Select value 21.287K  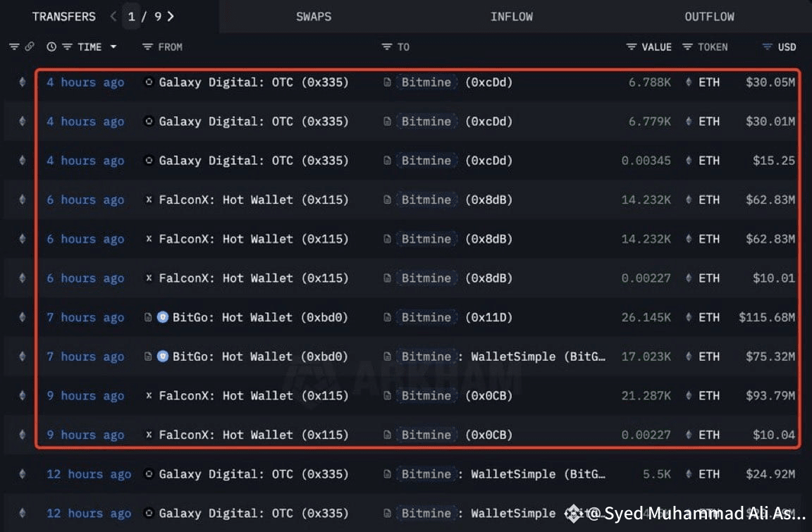[x=646, y=395]
